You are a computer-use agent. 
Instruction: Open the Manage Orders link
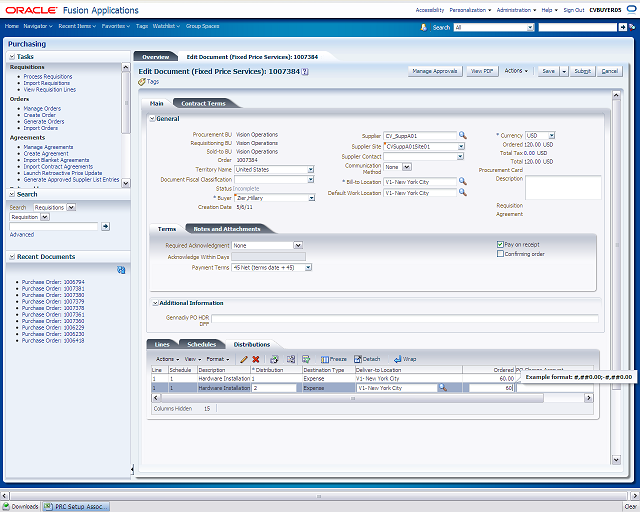[x=42, y=109]
